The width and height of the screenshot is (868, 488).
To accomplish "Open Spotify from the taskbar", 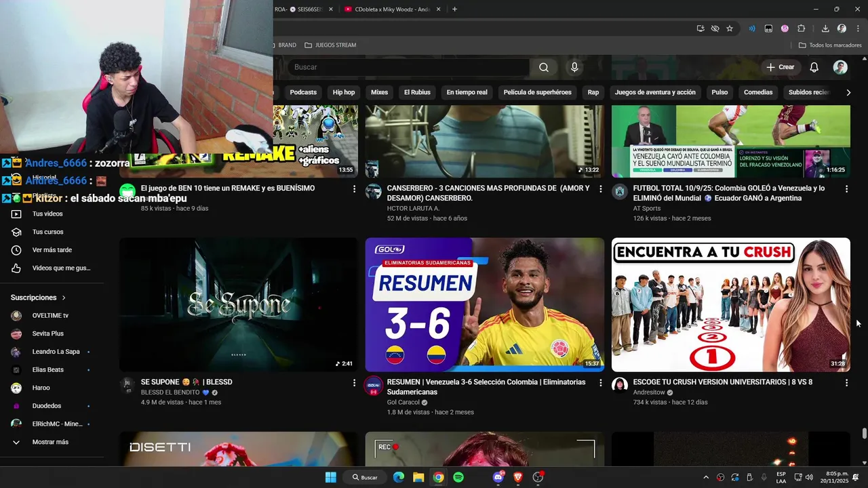I will coord(458,477).
